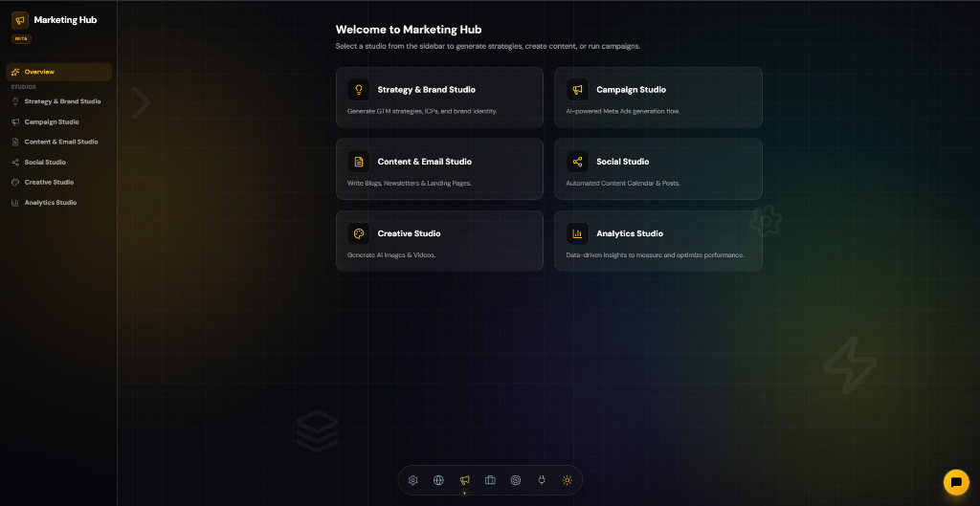980x506 pixels.
Task: Open Campaign Studio in sidebar
Action: (58, 121)
